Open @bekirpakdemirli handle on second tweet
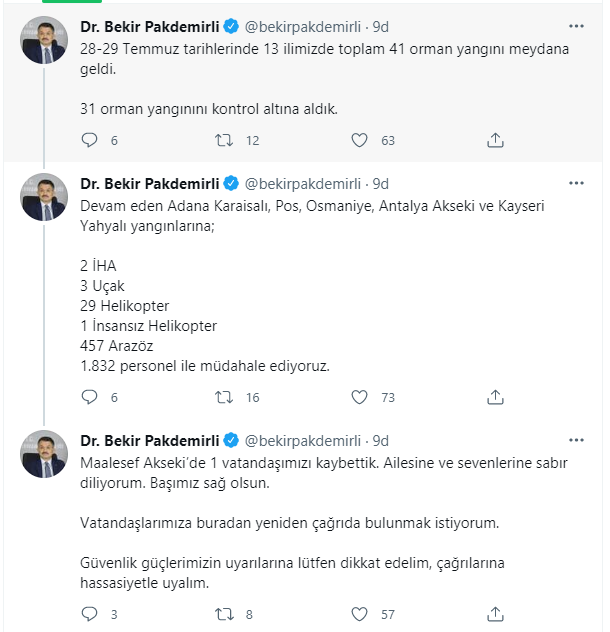 tap(303, 184)
